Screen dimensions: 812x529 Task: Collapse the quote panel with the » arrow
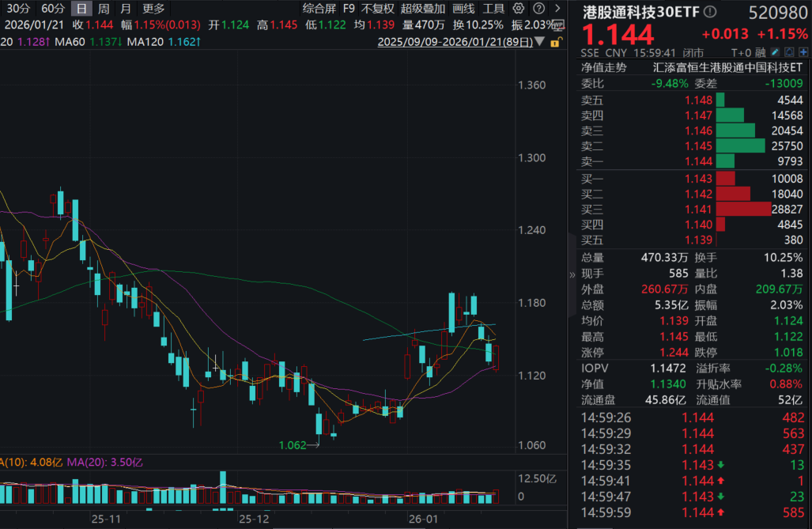click(572, 274)
